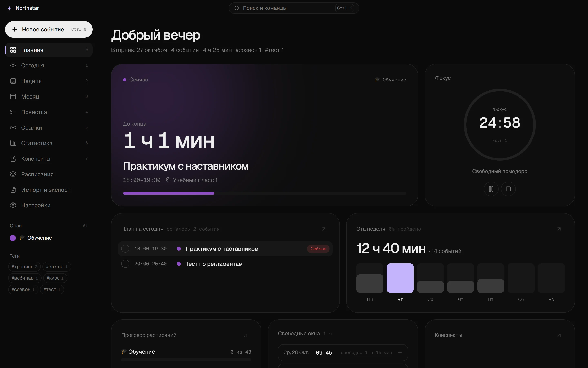Filter by #курс tag
Screen dimensions: 588x368
coord(55,278)
